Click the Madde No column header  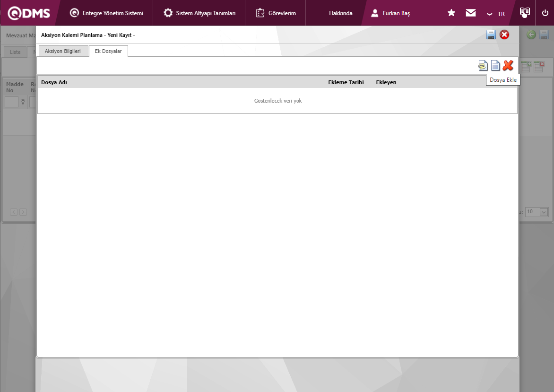[x=15, y=87]
